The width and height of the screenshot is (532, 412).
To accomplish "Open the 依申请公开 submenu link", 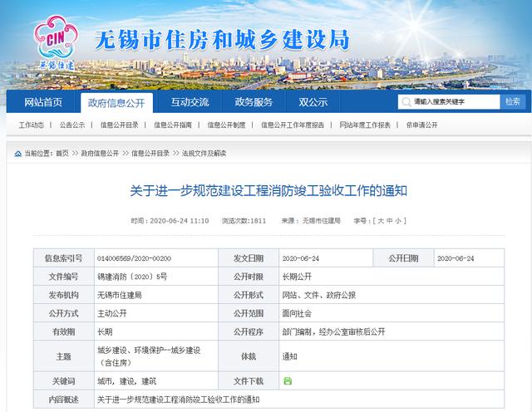I will [x=421, y=125].
